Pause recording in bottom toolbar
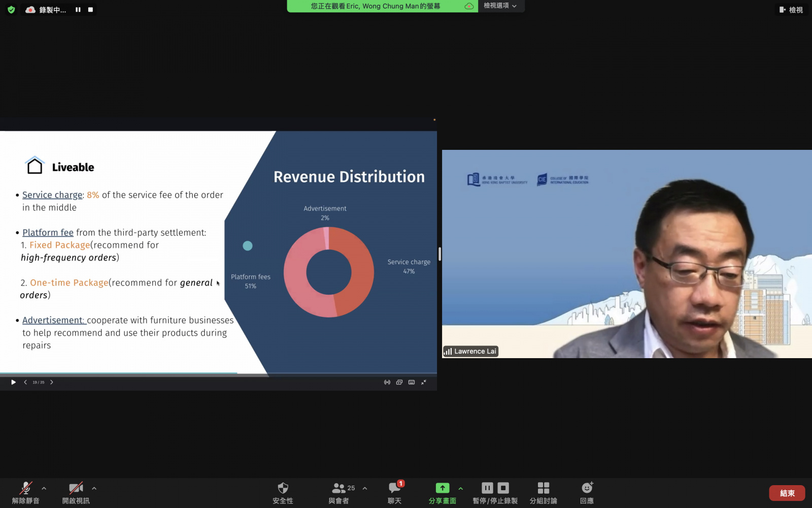Screen dimensions: 812x508 point(487,488)
